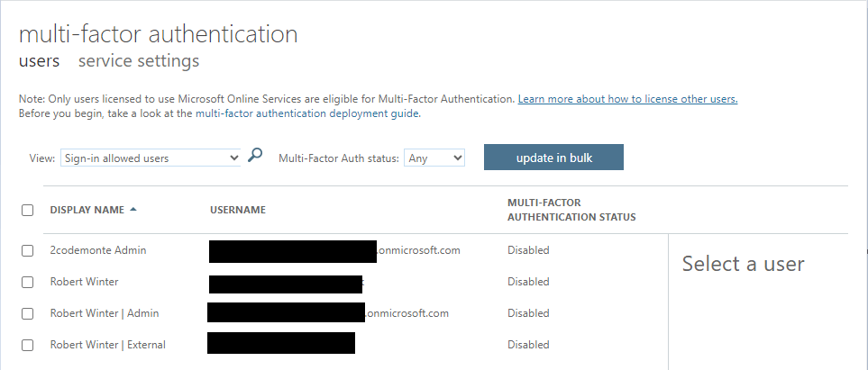Open the license other users link
The width and height of the screenshot is (868, 370).
(627, 98)
